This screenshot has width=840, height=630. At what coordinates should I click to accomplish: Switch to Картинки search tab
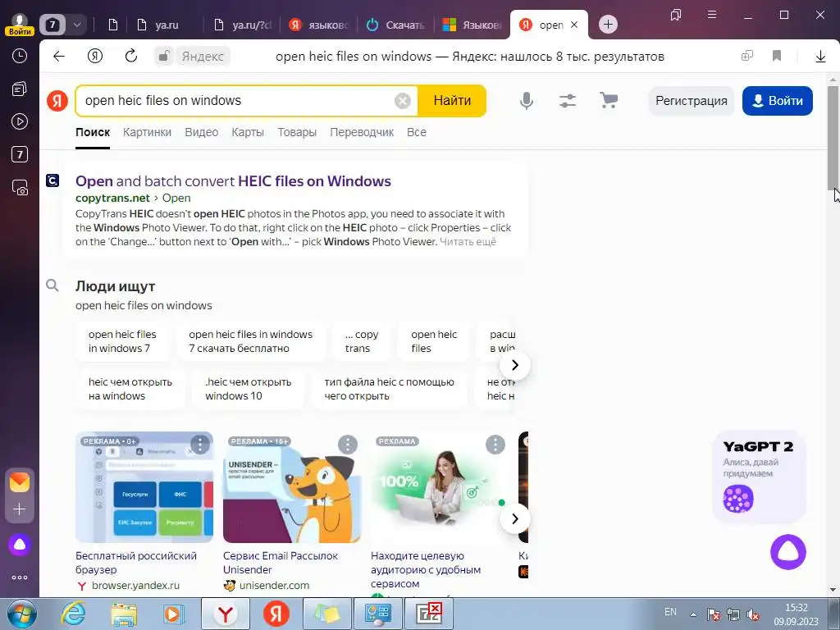tap(148, 132)
